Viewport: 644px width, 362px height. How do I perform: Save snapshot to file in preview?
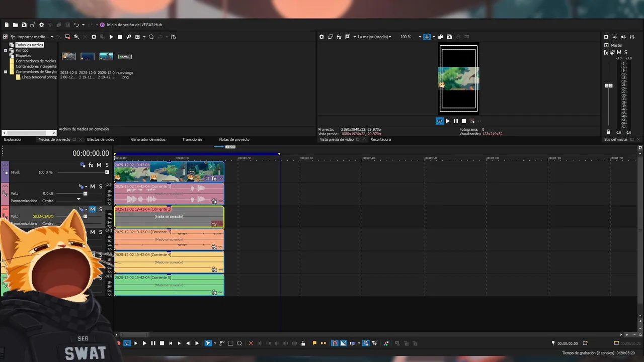coord(449,37)
